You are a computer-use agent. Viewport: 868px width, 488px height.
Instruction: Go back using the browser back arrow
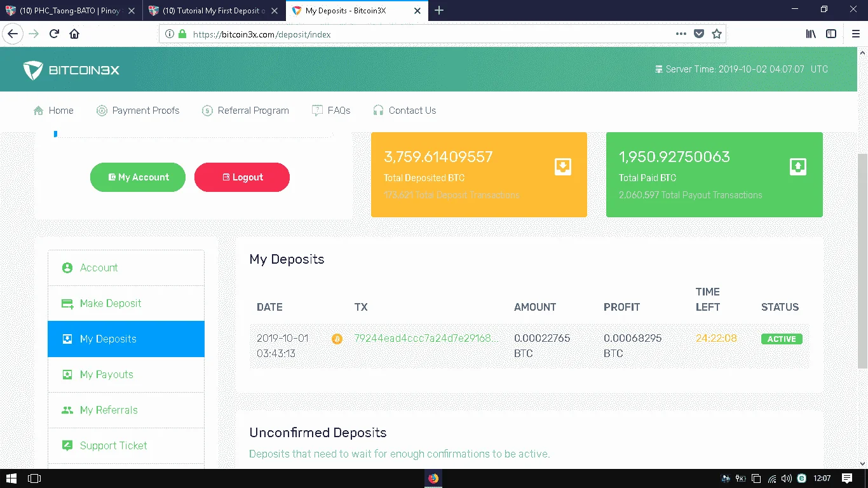tap(13, 34)
